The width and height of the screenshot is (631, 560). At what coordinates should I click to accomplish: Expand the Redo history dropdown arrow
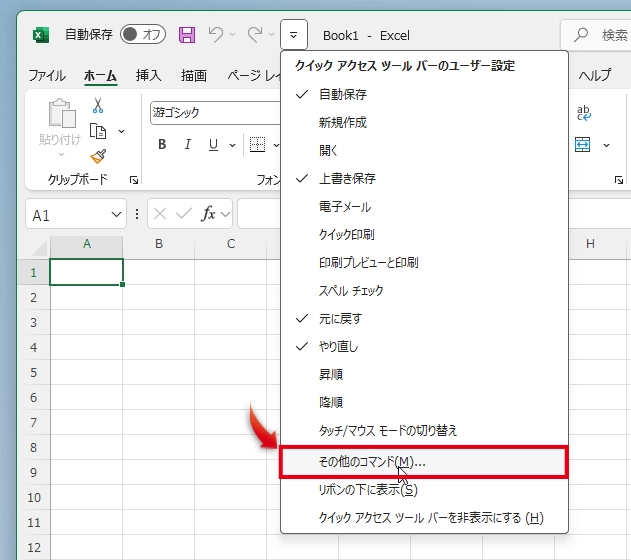click(272, 35)
